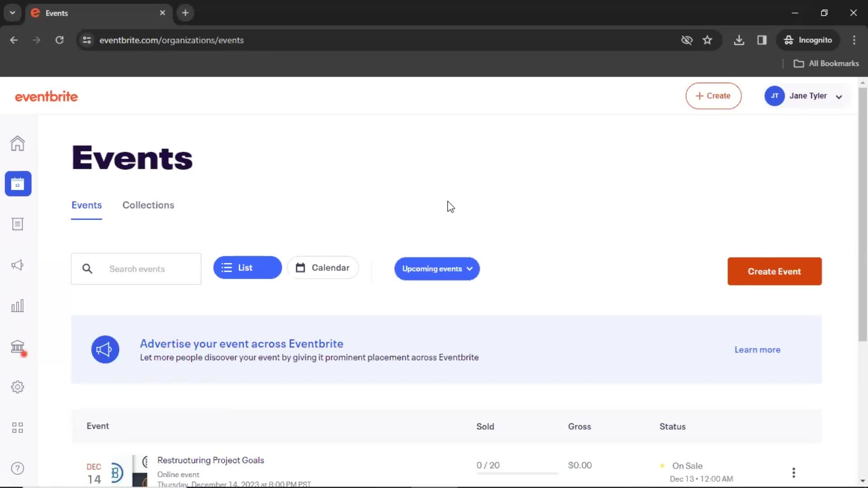Open a new browser tab

[x=185, y=13]
